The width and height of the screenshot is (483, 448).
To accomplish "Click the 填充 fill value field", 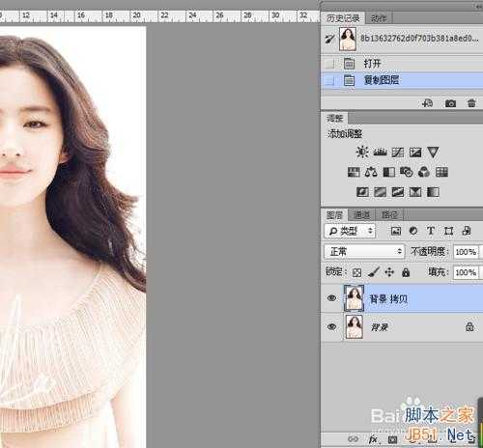I will point(466,272).
